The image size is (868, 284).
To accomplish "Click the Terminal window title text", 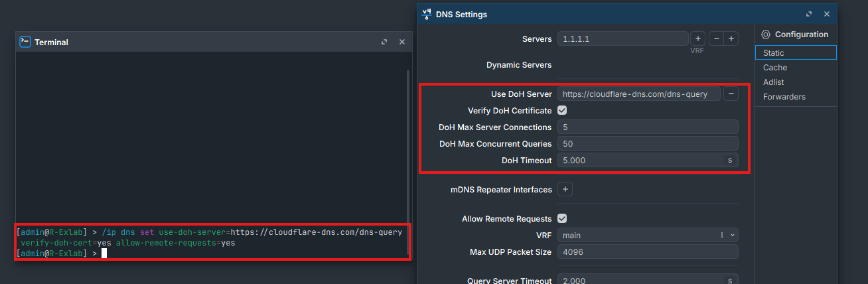I will pos(51,42).
